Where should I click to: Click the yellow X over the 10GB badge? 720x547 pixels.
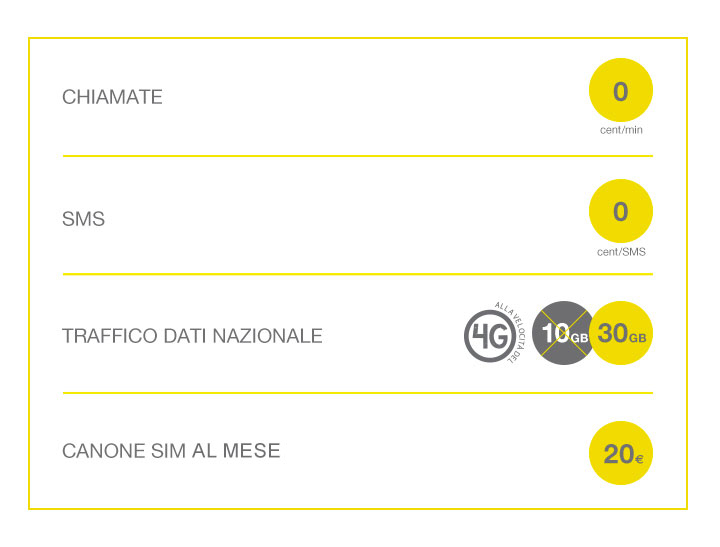coord(563,333)
